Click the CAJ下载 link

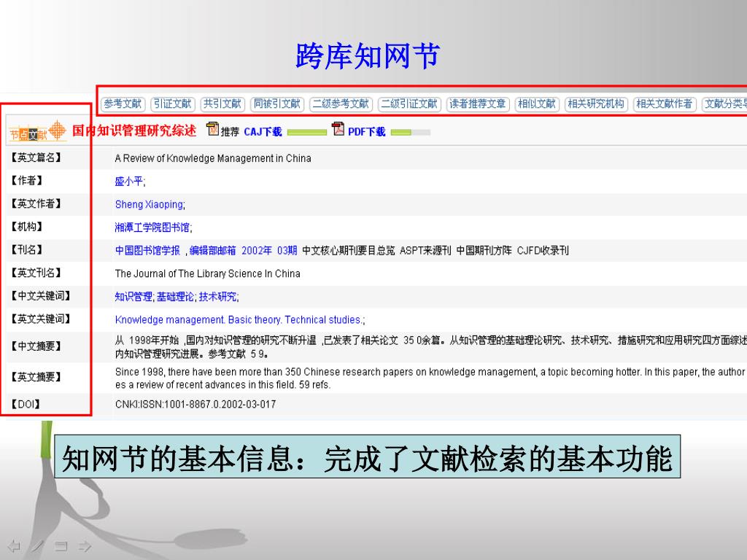(263, 132)
